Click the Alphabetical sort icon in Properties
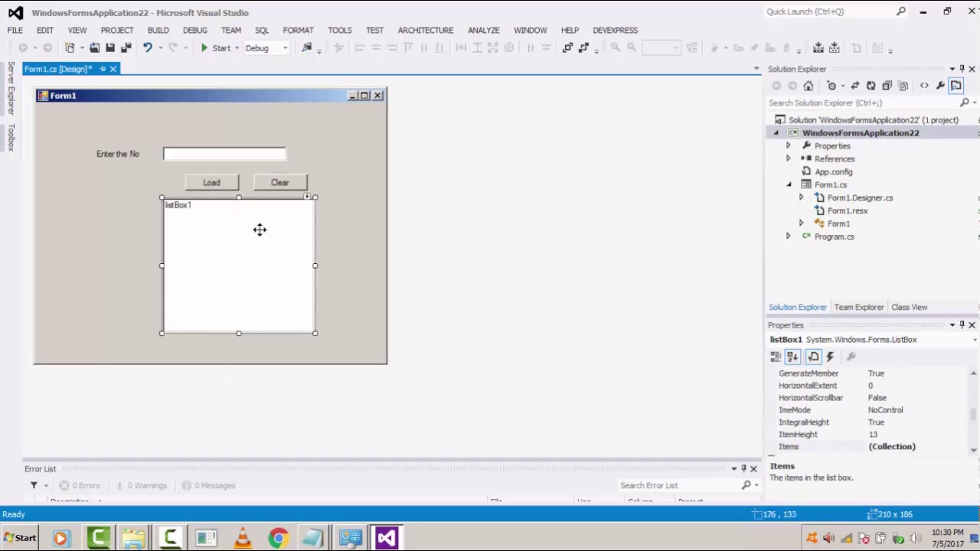The width and height of the screenshot is (980, 551). (x=792, y=357)
